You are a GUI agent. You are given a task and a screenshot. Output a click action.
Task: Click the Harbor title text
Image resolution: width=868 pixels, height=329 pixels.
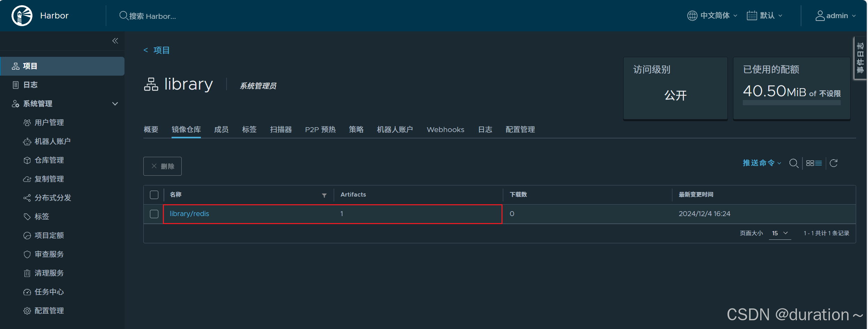click(54, 16)
